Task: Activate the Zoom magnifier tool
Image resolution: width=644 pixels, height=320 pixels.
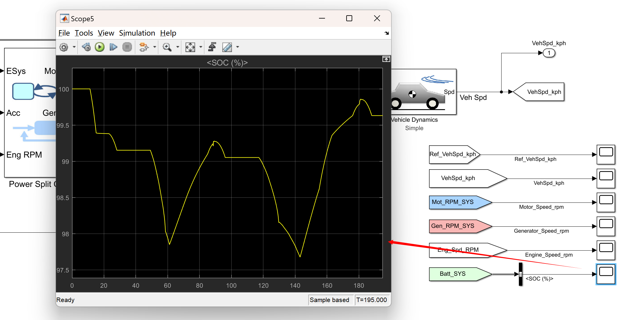Action: 168,47
